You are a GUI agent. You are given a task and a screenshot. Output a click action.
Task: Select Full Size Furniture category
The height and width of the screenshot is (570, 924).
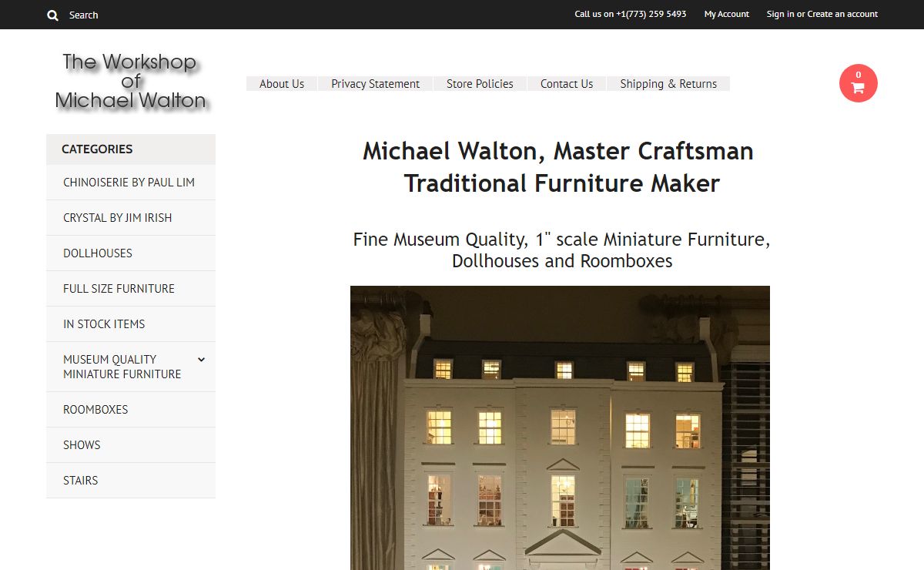point(131,289)
